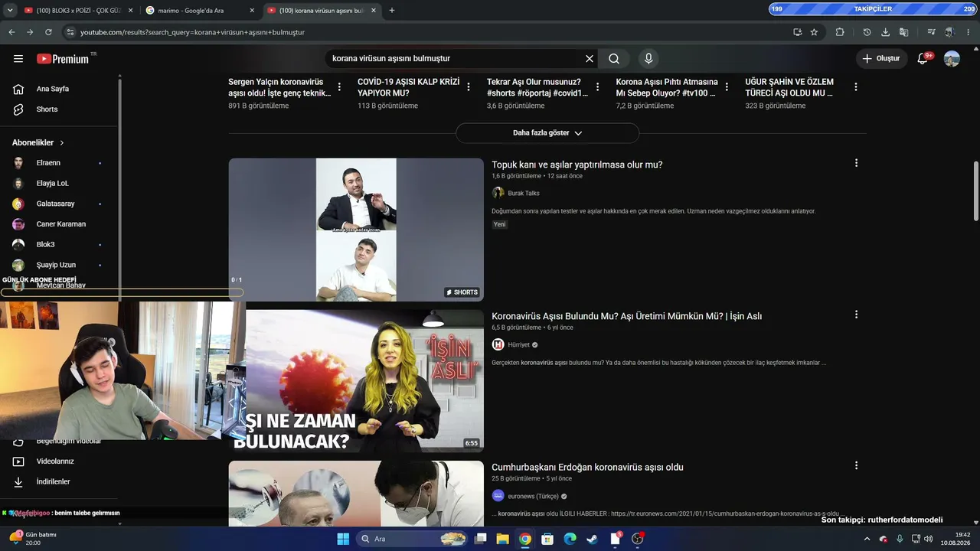The height and width of the screenshot is (551, 980).
Task: Visit the Burak Talks channel
Action: click(523, 194)
